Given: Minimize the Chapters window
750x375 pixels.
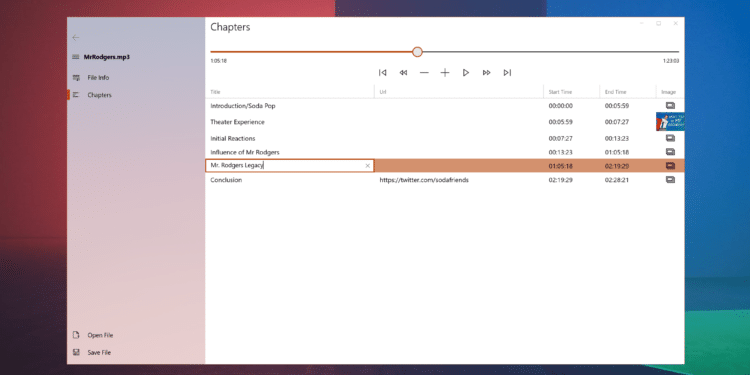Looking at the screenshot, I should click(642, 23).
